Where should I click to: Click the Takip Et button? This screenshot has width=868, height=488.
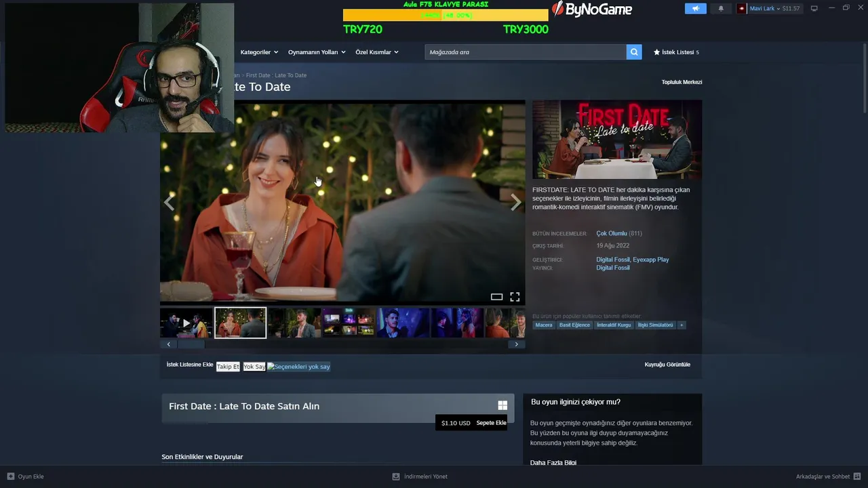click(x=228, y=367)
